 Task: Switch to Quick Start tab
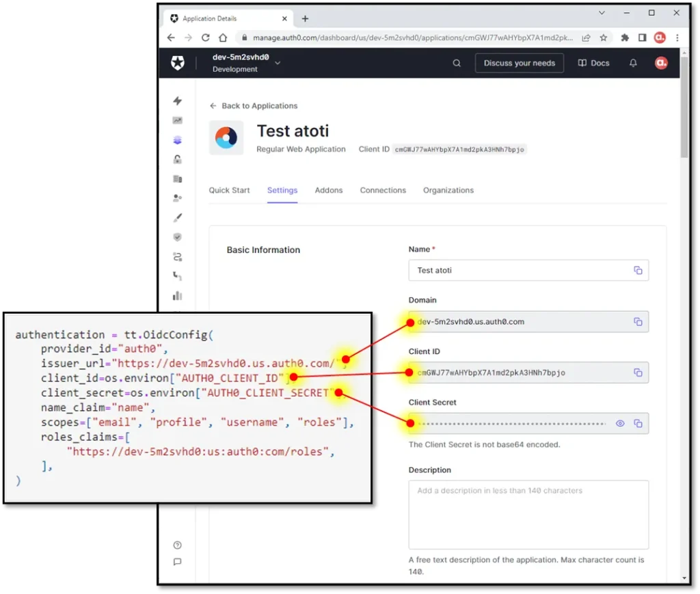tap(229, 190)
